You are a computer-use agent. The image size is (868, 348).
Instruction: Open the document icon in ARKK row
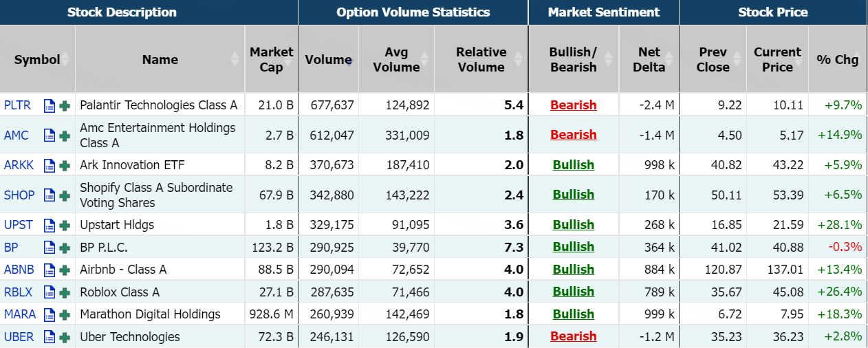[49, 165]
